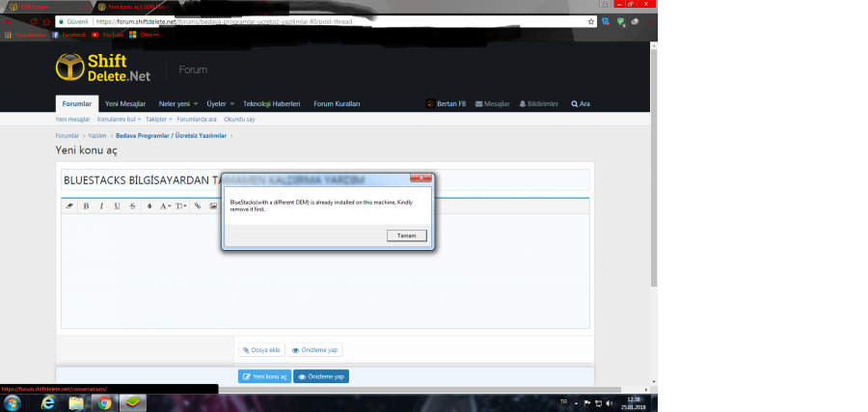The image size is (868, 412).
Task: Open the Uygulamalar bookmark
Action: coord(25,35)
